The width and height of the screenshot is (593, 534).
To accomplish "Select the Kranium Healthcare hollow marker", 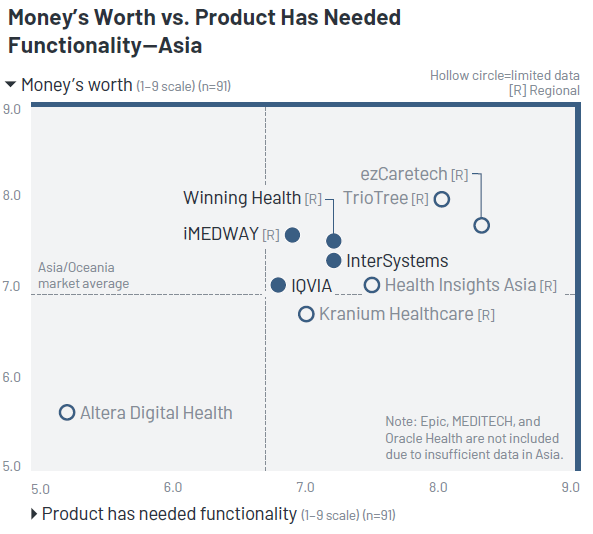I will (x=306, y=314).
